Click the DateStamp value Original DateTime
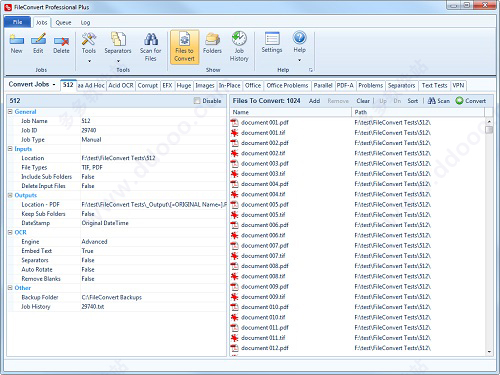Viewport: 500px width, 375px height. tap(105, 223)
